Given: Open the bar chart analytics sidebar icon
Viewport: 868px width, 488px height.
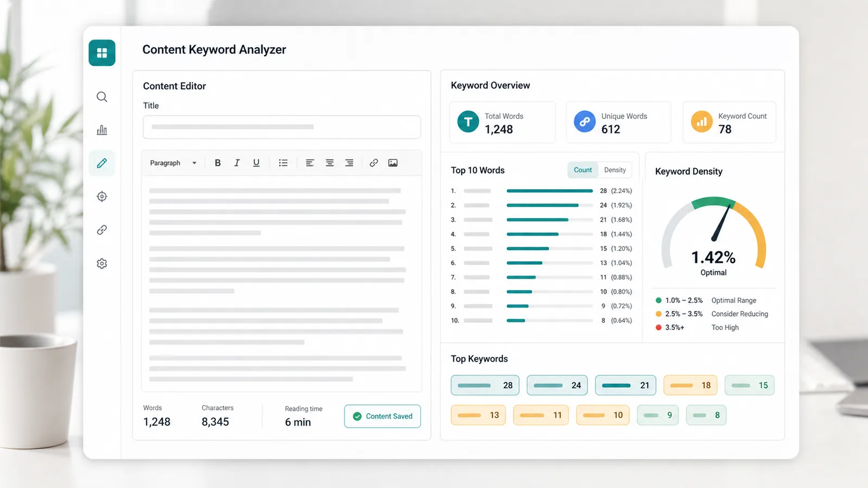Looking at the screenshot, I should click(x=102, y=130).
